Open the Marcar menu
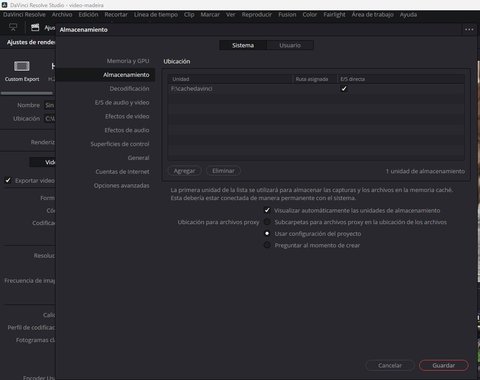 pos(210,15)
